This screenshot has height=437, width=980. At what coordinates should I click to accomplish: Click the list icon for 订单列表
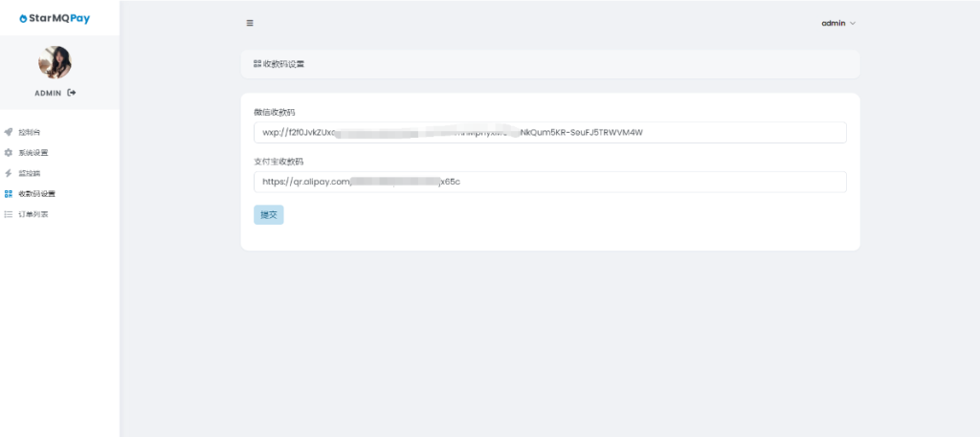coord(9,214)
